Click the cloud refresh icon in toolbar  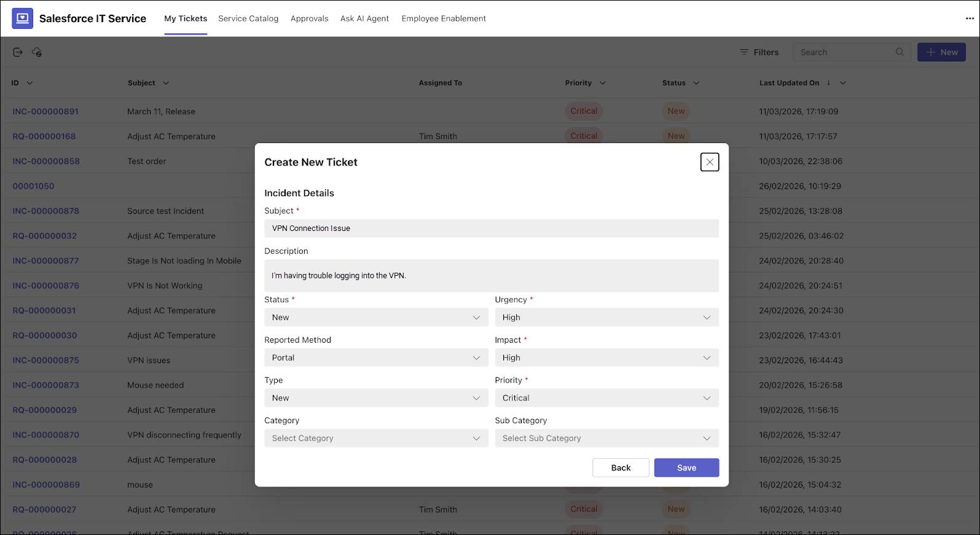click(x=37, y=52)
